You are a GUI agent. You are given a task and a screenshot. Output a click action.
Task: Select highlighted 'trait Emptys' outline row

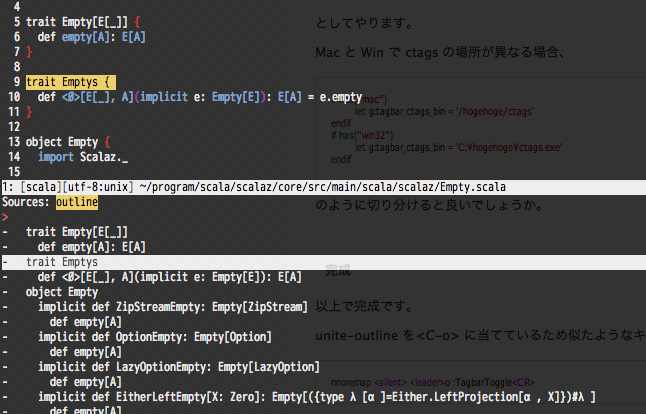(x=324, y=262)
